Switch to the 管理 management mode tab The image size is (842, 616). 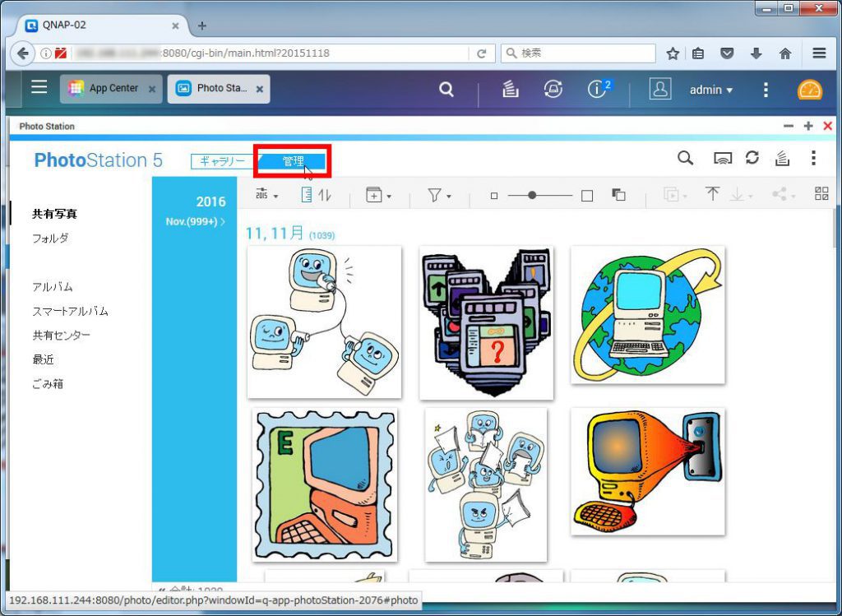pyautogui.click(x=293, y=161)
